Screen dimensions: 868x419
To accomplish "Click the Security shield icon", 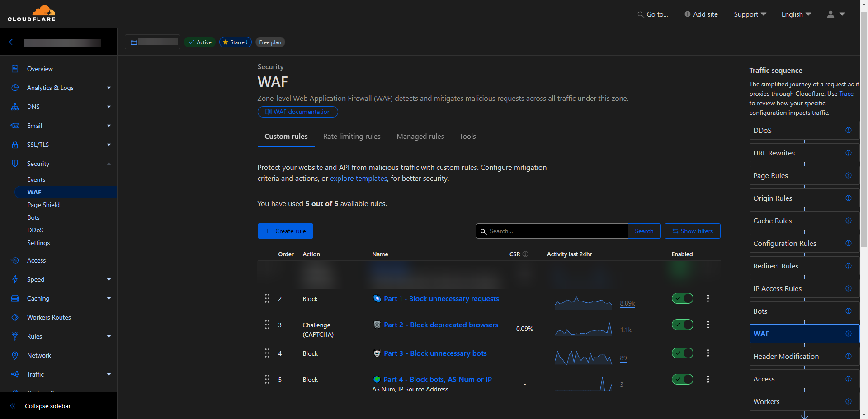I will point(15,164).
